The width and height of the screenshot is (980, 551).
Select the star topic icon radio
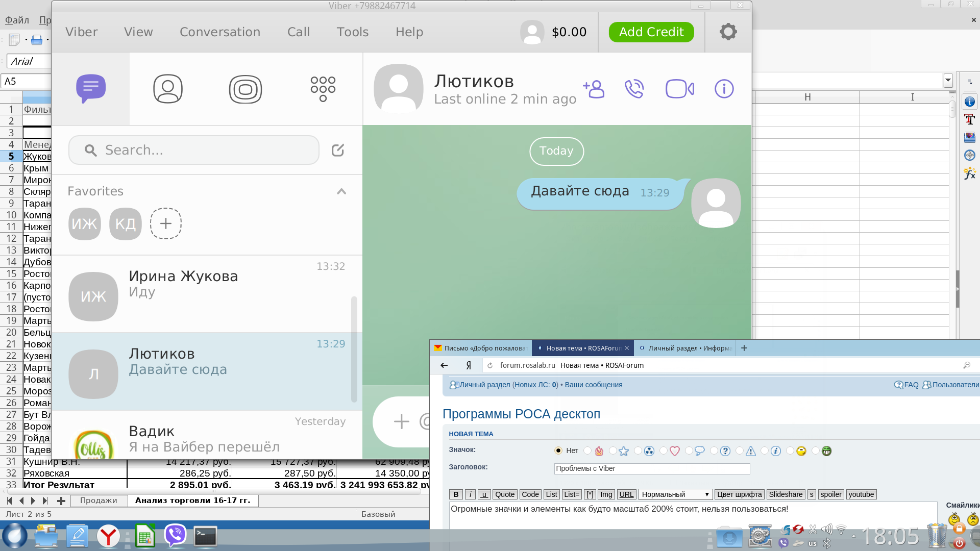coord(612,450)
